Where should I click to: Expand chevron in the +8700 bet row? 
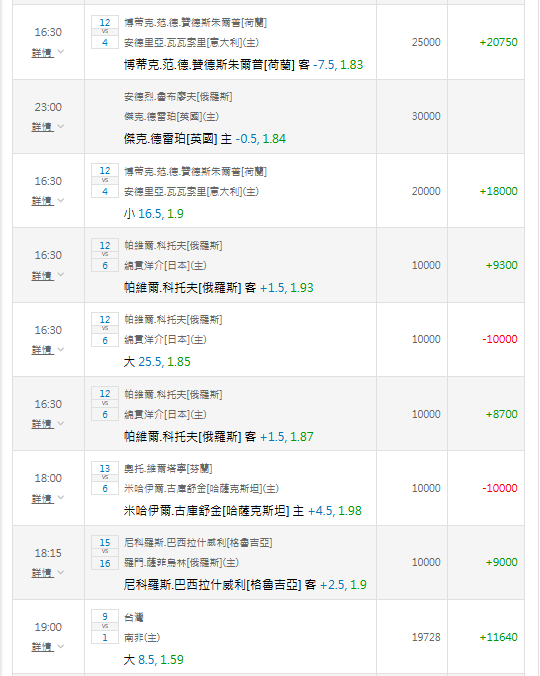[61, 423]
